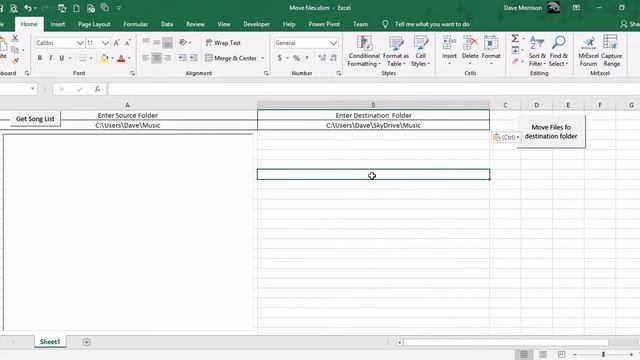
Task: Open Alignment dialog launcher
Action: [266, 73]
